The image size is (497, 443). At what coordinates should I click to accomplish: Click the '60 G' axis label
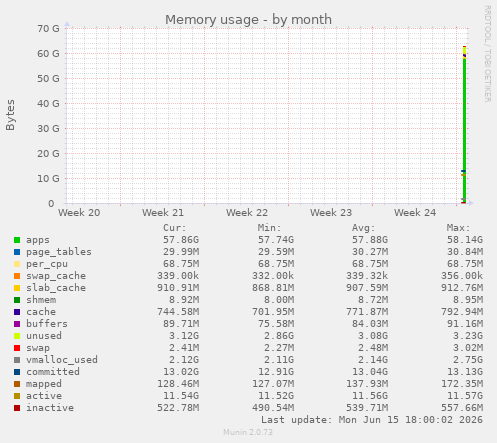click(48, 54)
